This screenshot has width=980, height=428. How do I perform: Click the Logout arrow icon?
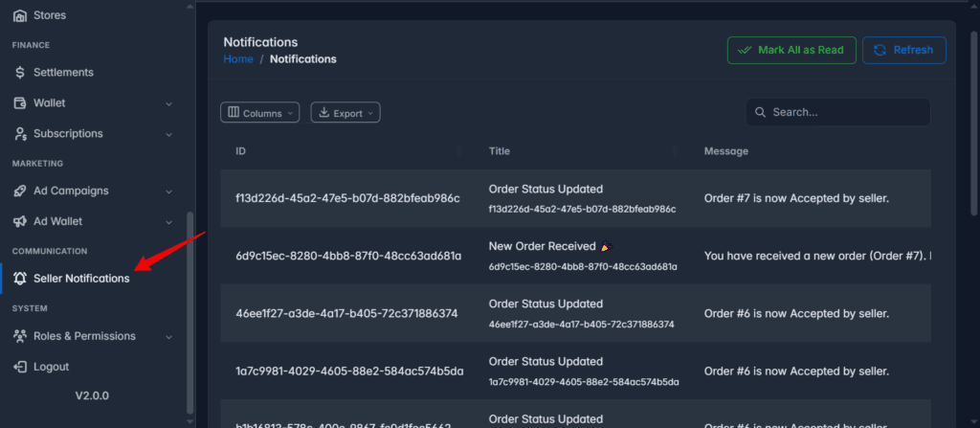coord(20,367)
